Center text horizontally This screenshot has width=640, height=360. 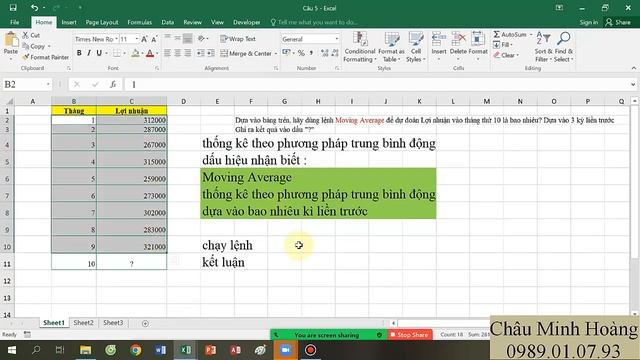point(178,53)
